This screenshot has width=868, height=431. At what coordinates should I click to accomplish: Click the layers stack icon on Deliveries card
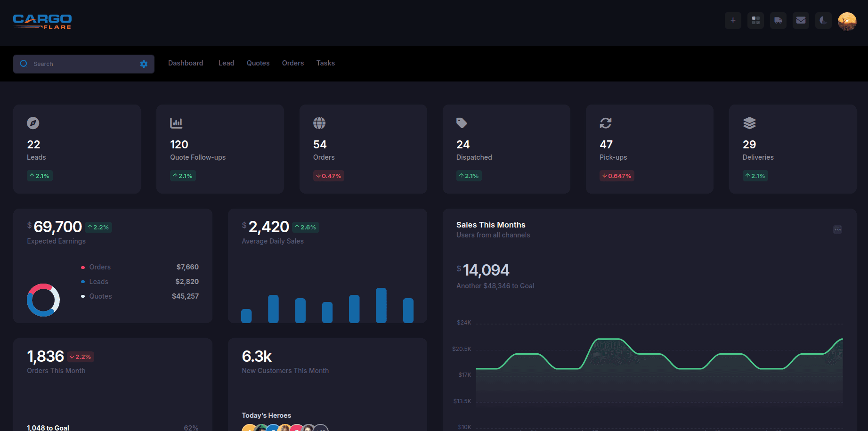(x=749, y=123)
